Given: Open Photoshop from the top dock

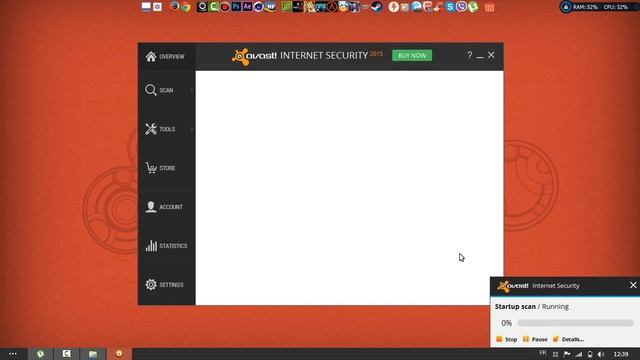Looking at the screenshot, I should click(236, 7).
